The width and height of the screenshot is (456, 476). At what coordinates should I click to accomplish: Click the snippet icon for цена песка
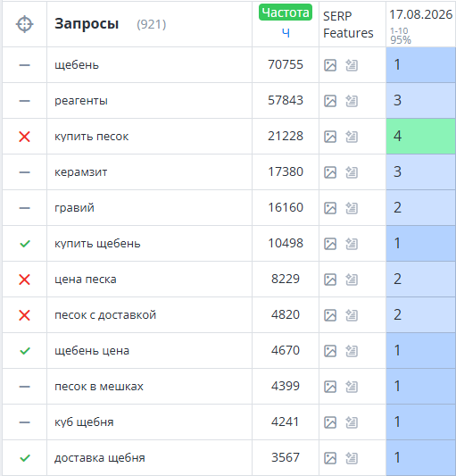(352, 280)
